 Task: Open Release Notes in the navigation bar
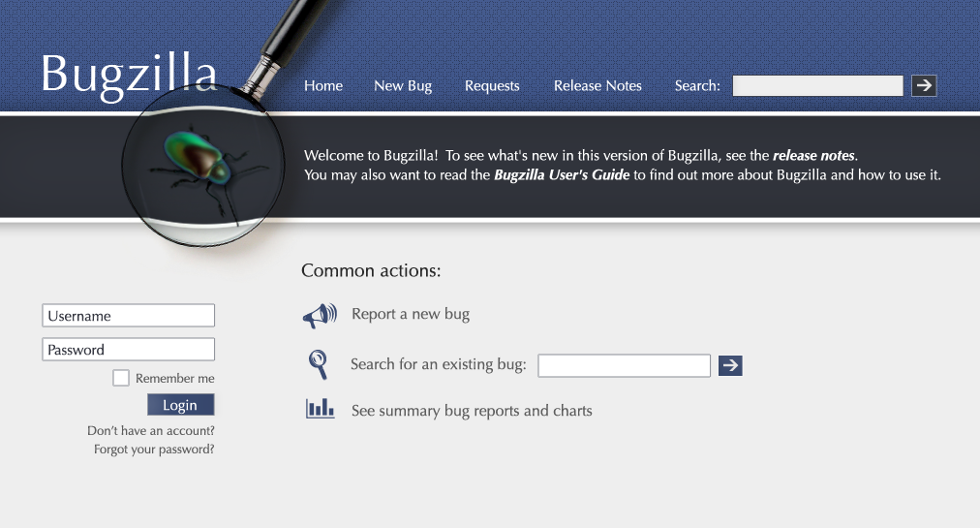[x=597, y=85]
